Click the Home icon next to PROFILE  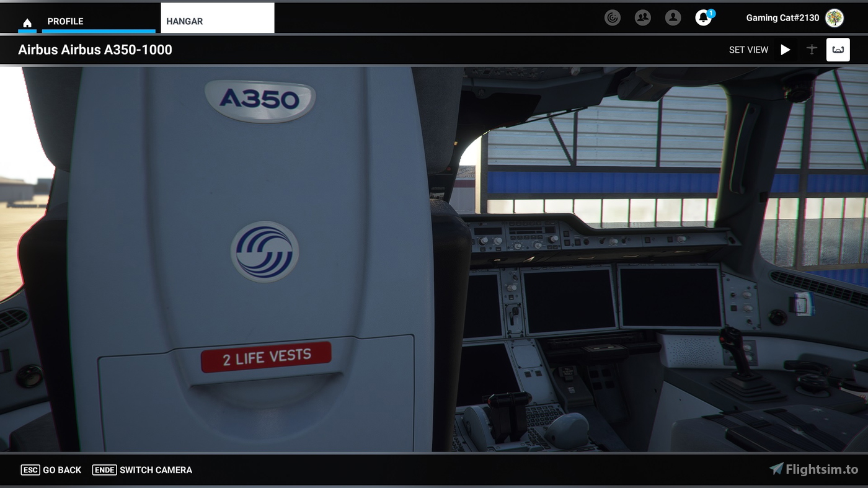click(x=27, y=20)
